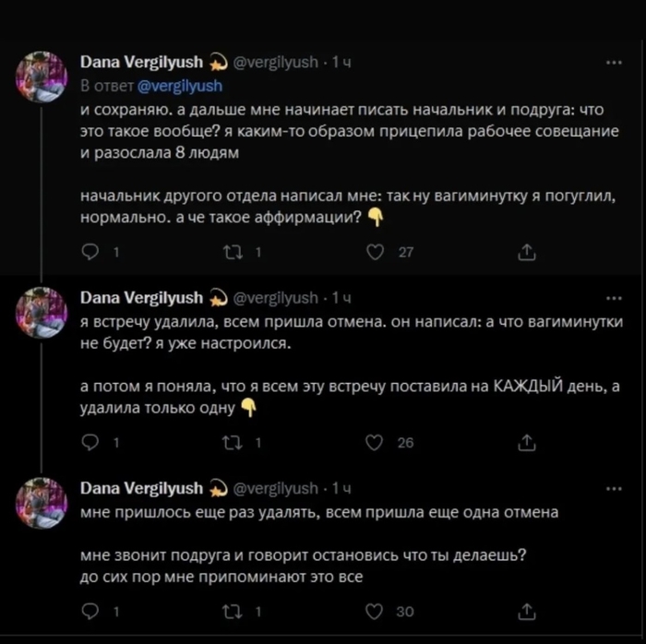The image size is (646, 644).
Task: Share the first tweet in thread
Action: (527, 252)
